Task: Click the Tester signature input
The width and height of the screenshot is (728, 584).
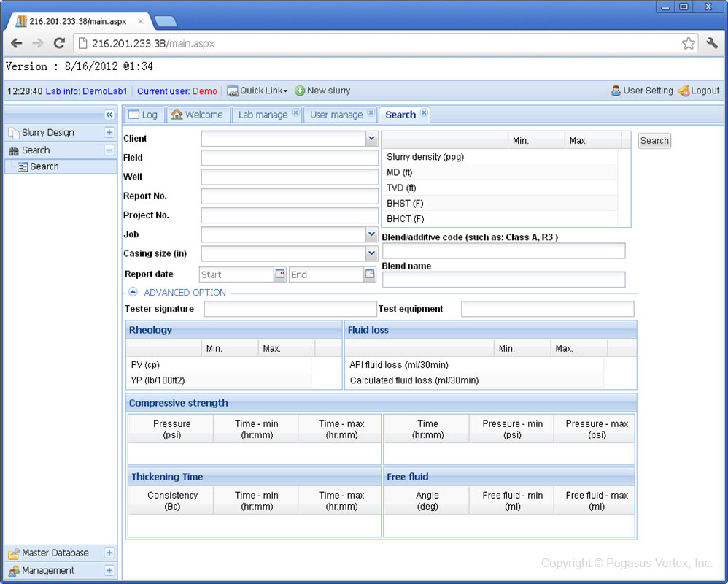Action: tap(290, 309)
